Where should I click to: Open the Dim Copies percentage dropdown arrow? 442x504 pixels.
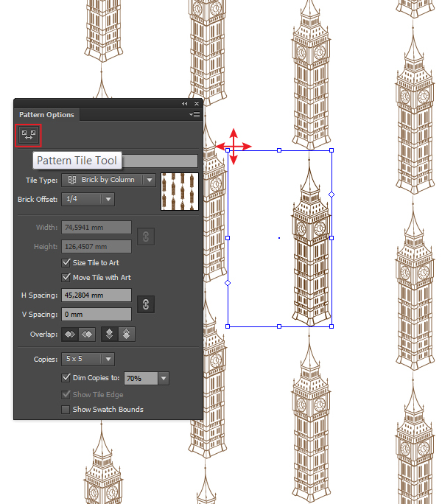[x=164, y=378]
